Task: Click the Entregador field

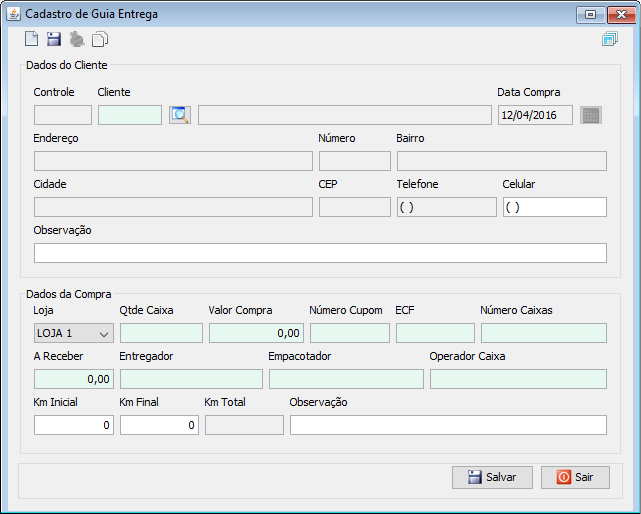Action: pyautogui.click(x=191, y=379)
